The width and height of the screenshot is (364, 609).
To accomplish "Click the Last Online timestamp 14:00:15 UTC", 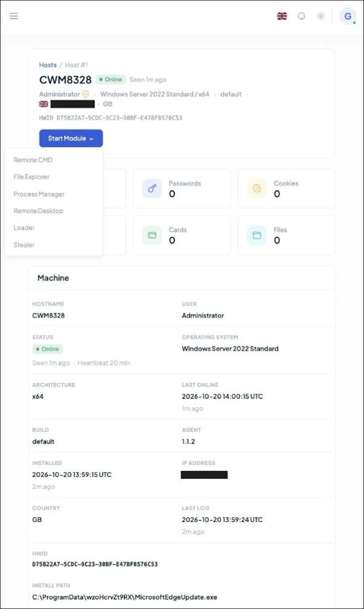I will pos(222,396).
